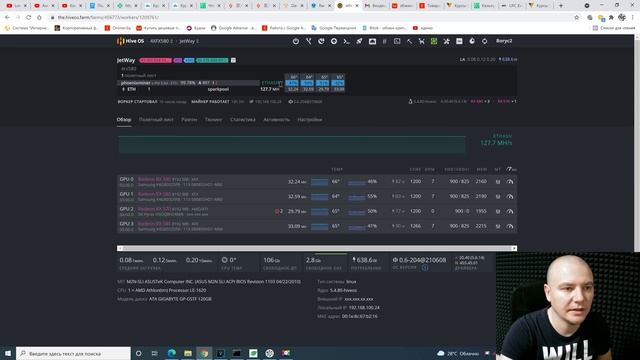The height and width of the screenshot is (360, 640).
Task: Click the pink tag on JetWay worker
Action: coord(156,60)
